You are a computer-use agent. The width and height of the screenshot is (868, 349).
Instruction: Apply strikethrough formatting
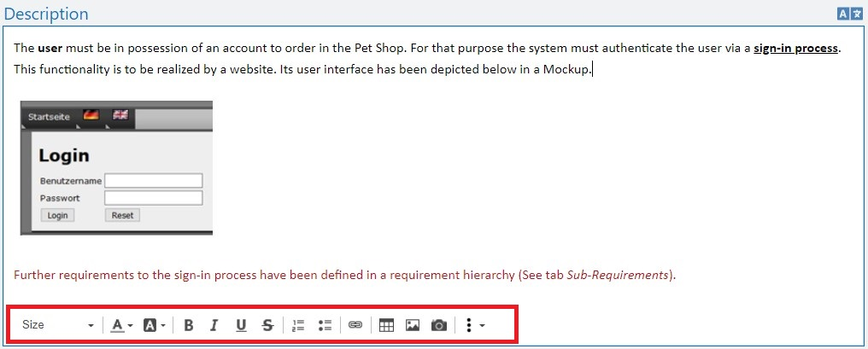coord(267,325)
